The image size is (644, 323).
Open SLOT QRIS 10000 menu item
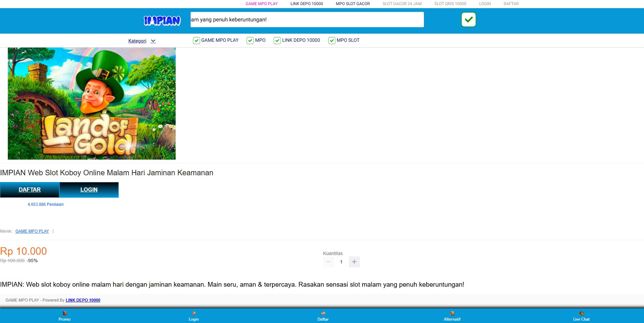coord(450,4)
